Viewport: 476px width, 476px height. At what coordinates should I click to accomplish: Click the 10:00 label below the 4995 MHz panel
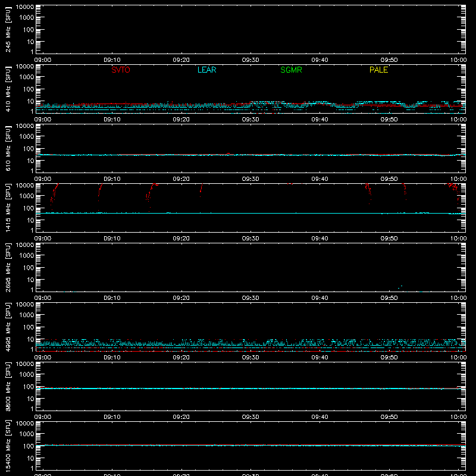tap(458, 358)
